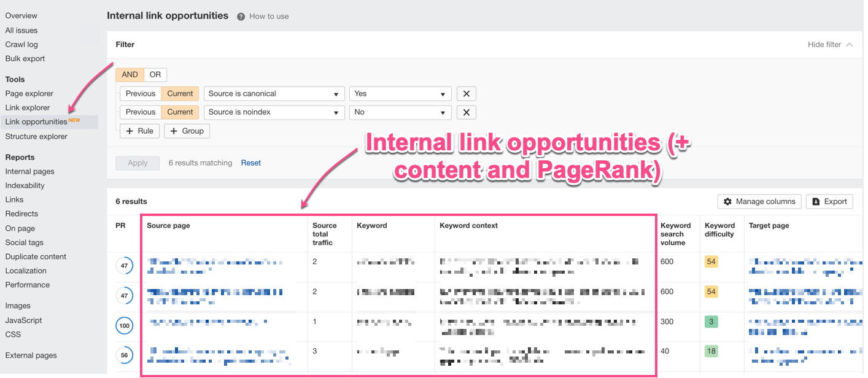This screenshot has width=868, height=378.
Task: Open Images in sidebar
Action: 18,306
